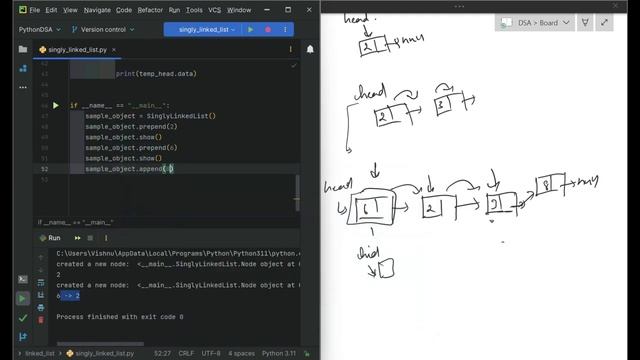
Task: Open the Run menu
Action: click(174, 10)
